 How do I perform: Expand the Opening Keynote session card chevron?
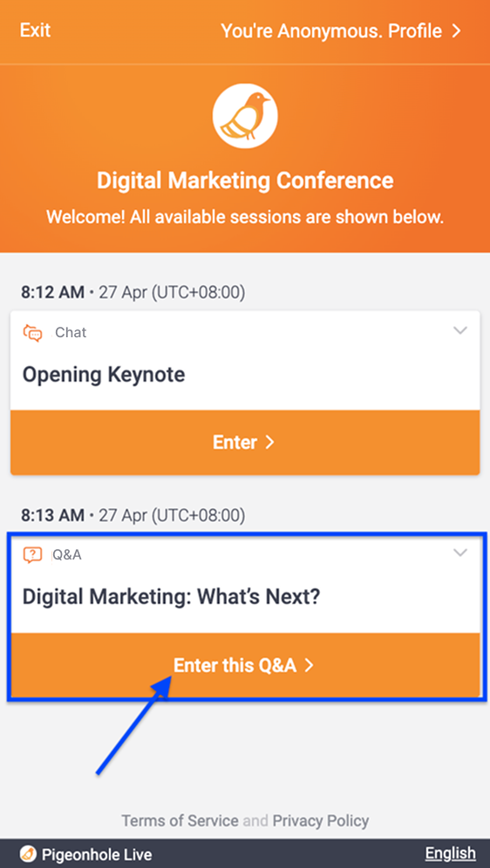pyautogui.click(x=460, y=331)
